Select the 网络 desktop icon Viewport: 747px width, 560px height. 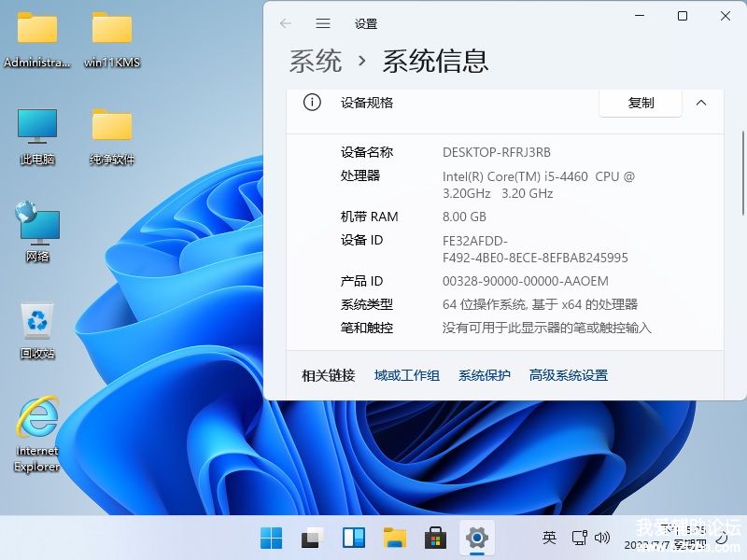pos(37,232)
